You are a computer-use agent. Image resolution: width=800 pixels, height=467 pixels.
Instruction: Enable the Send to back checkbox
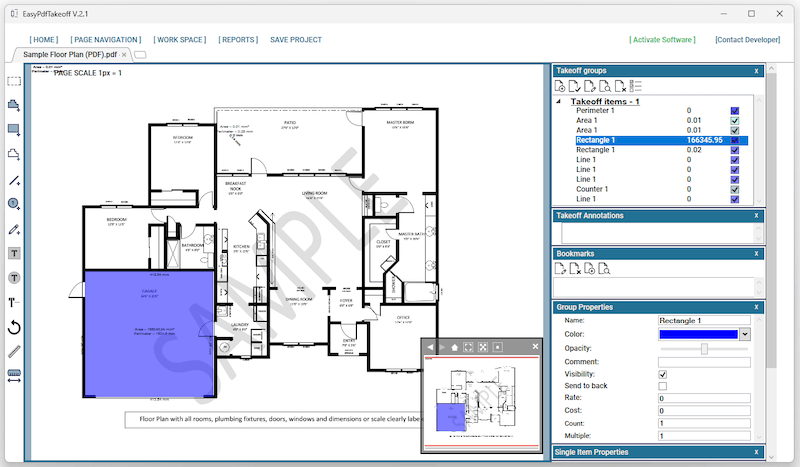pos(662,386)
